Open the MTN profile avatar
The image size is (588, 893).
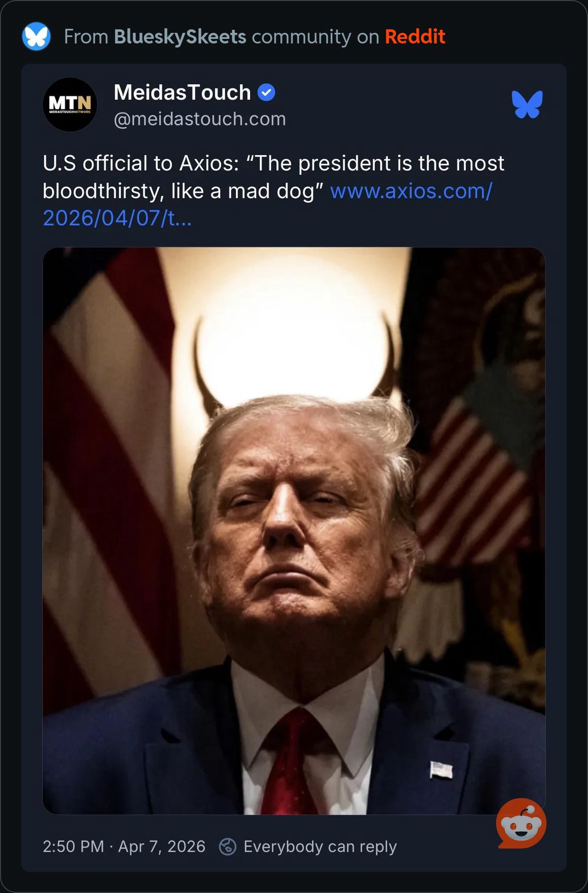coord(70,105)
